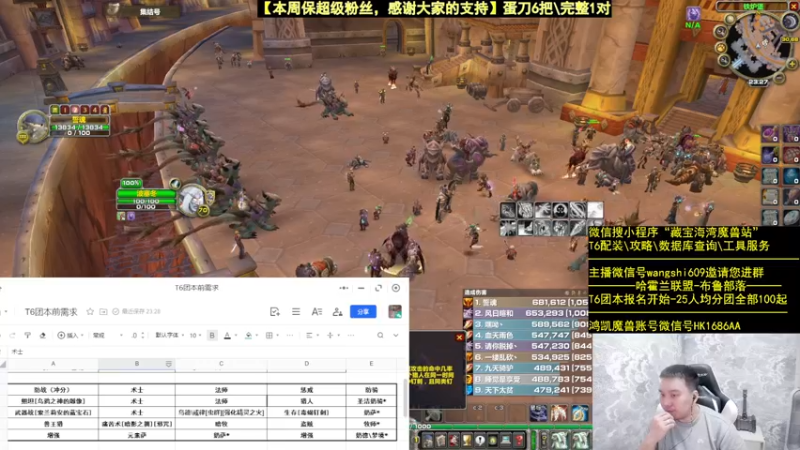Click the move-to-folder icon beside the title

pyautogui.click(x=103, y=311)
